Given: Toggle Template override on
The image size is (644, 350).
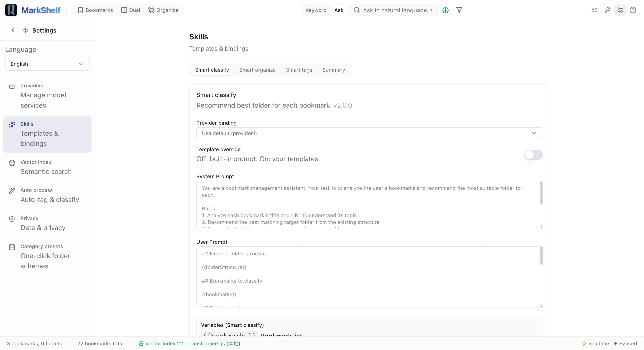Looking at the screenshot, I should click(533, 155).
